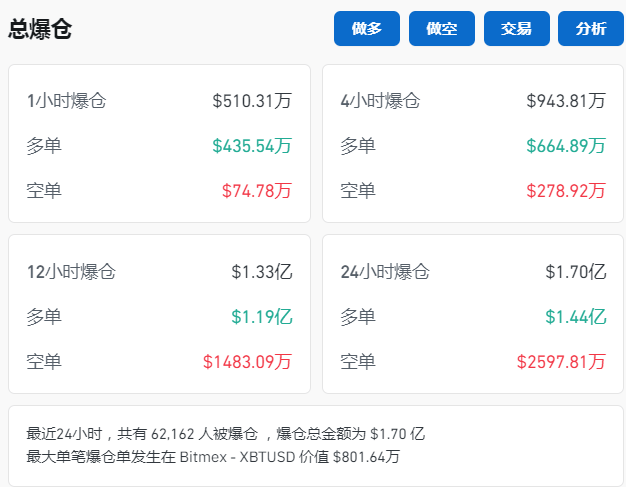The height and width of the screenshot is (487, 626).
Task: Select the $943.81万 4-hour total
Action: click(566, 100)
